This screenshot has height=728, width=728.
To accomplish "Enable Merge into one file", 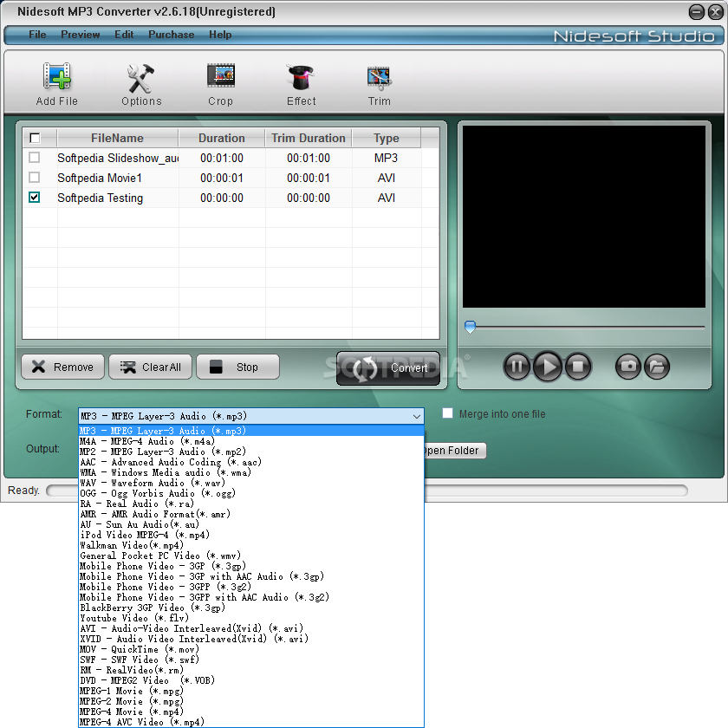I will click(x=447, y=413).
